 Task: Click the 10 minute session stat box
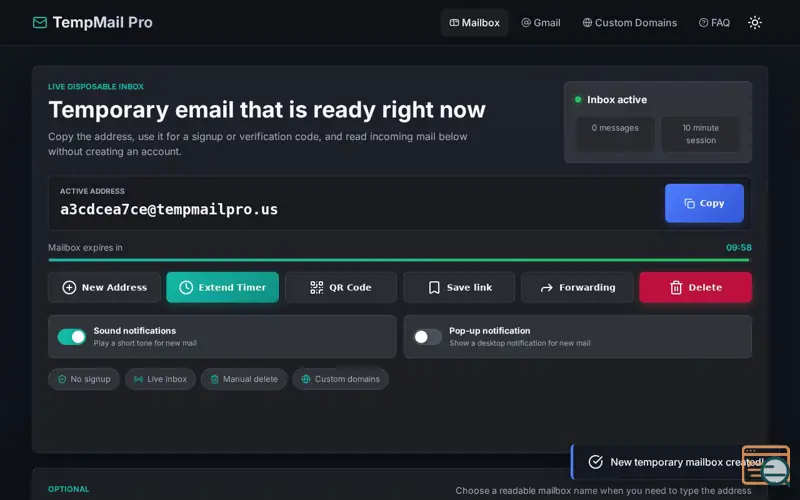point(701,134)
